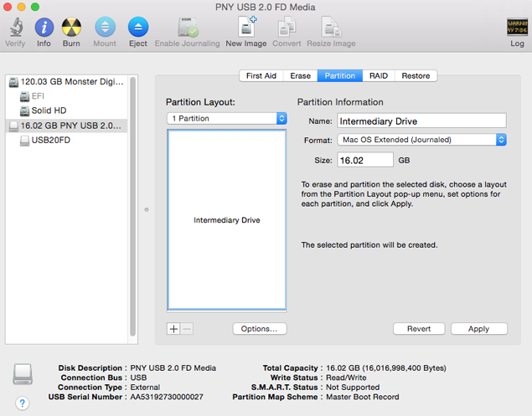Click the 'Not Supported' S.M.A.R.T. status
532x416 pixels.
click(353, 388)
